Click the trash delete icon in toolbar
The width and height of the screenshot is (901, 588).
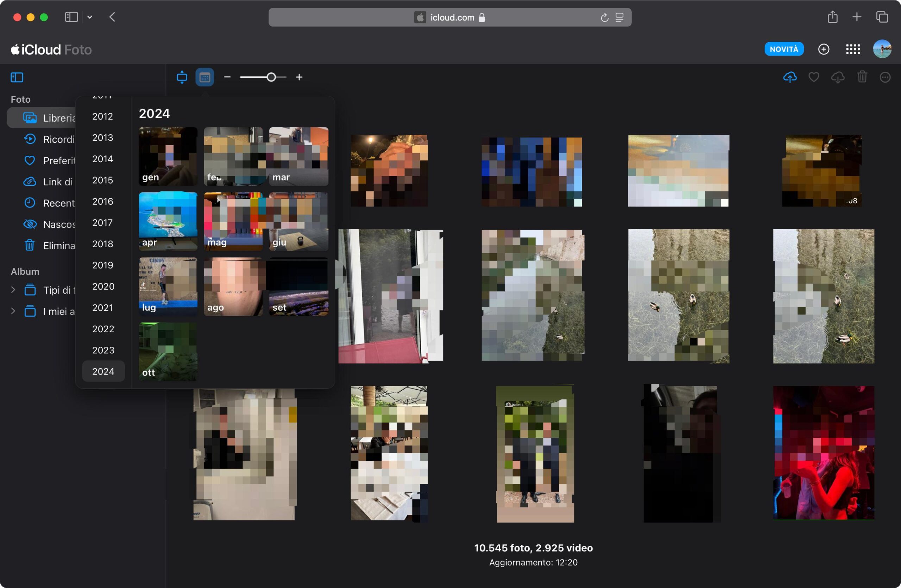tap(862, 77)
